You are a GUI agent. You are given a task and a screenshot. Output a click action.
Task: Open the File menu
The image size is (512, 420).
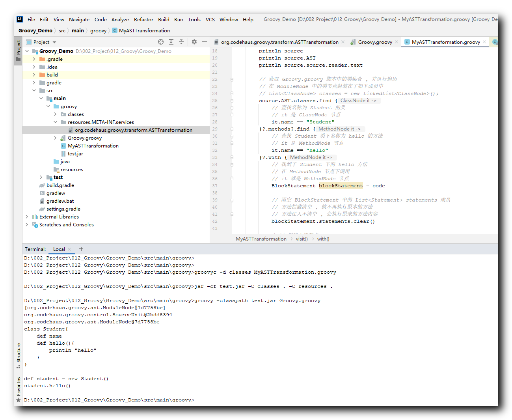click(31, 19)
